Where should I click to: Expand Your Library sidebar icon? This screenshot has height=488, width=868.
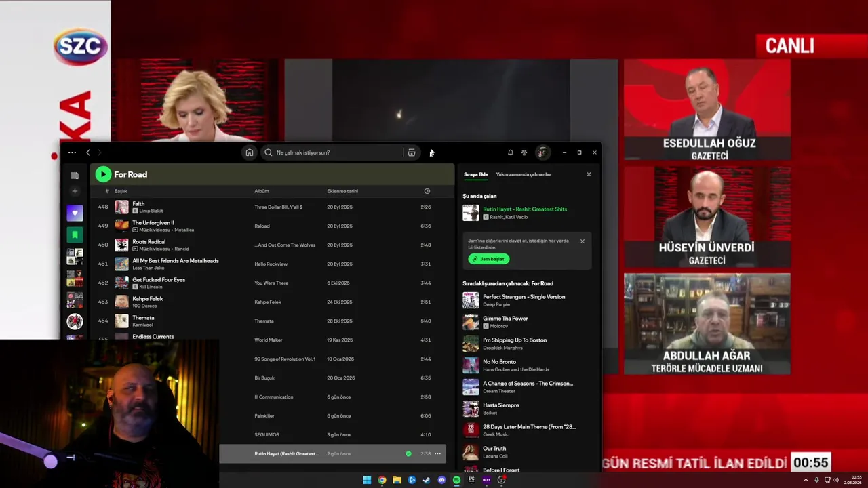[75, 175]
